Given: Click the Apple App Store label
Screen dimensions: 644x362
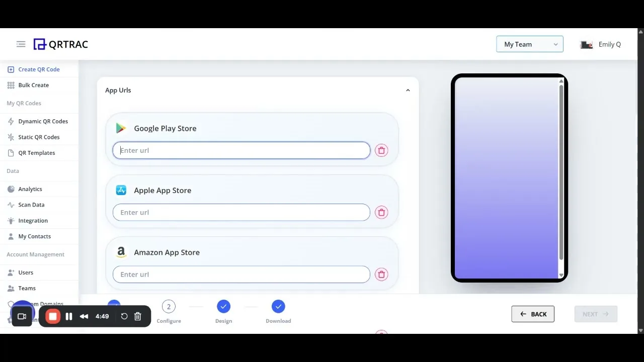Looking at the screenshot, I should [163, 191].
